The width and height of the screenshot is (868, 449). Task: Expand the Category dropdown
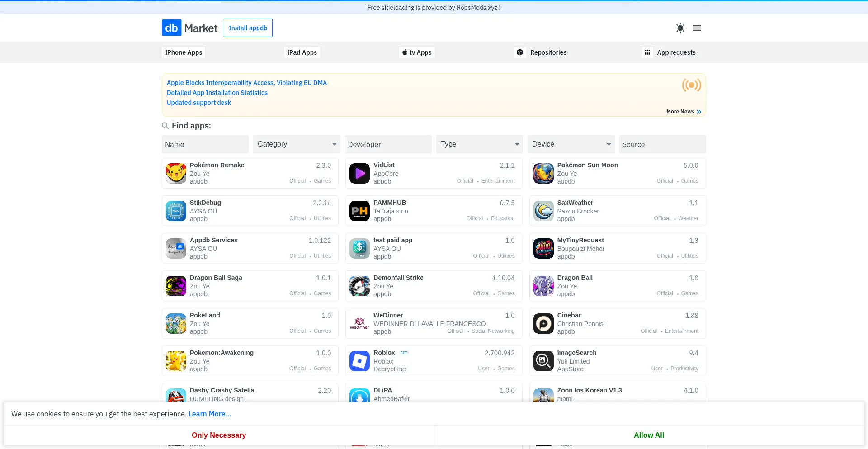pos(297,144)
